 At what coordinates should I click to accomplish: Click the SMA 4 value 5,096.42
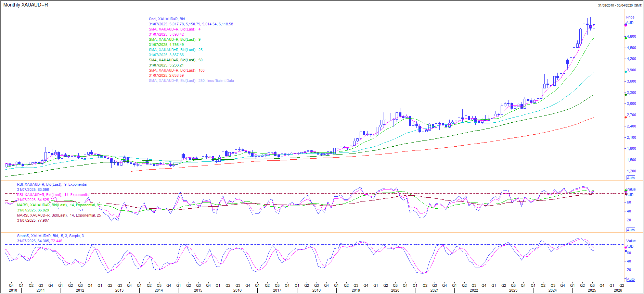pos(166,35)
